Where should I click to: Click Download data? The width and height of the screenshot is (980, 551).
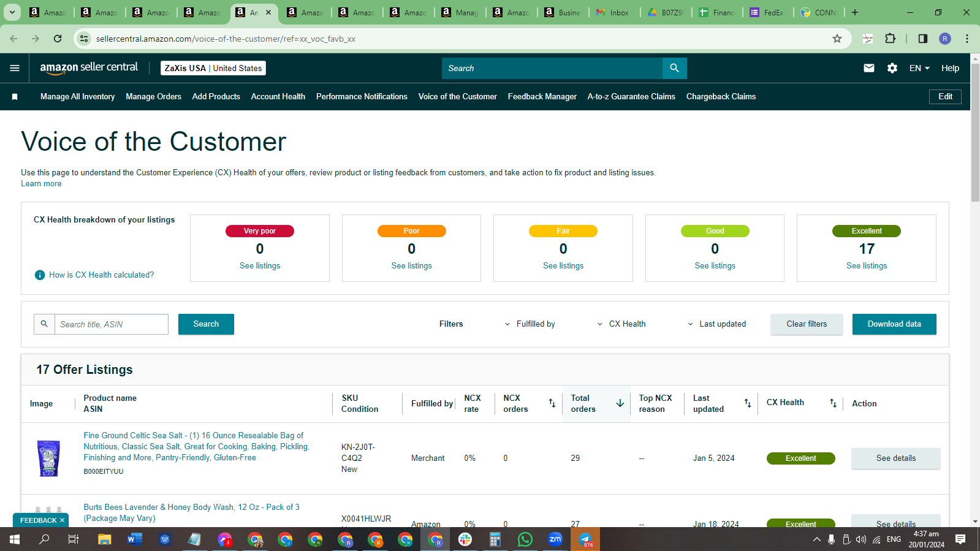tap(894, 324)
